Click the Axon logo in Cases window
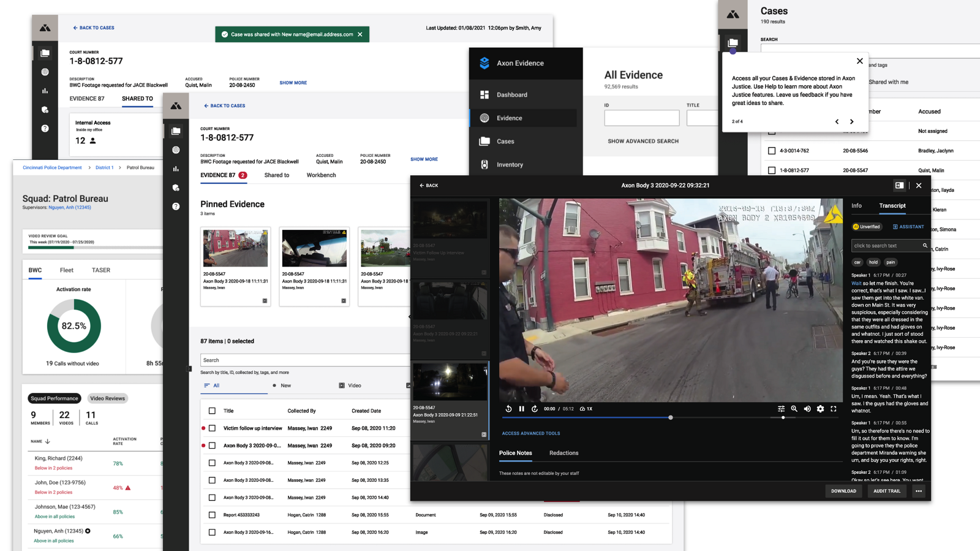The height and width of the screenshot is (551, 980). tap(733, 14)
